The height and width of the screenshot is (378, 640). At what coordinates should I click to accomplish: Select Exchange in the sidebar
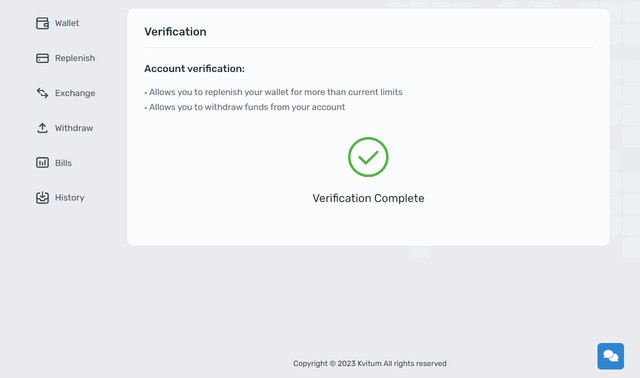75,93
